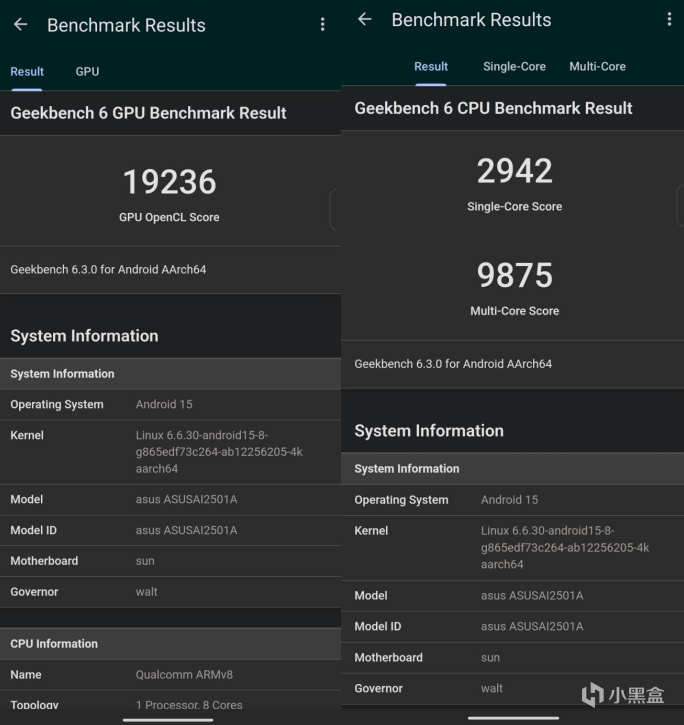
Task: Tap the CPU Information section header
Action: [170, 644]
